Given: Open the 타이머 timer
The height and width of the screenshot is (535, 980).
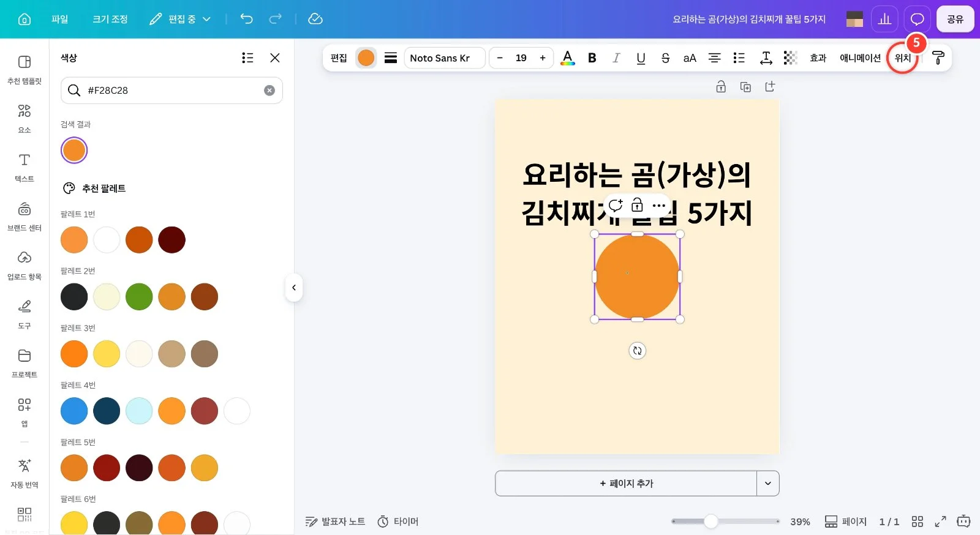Looking at the screenshot, I should point(398,522).
